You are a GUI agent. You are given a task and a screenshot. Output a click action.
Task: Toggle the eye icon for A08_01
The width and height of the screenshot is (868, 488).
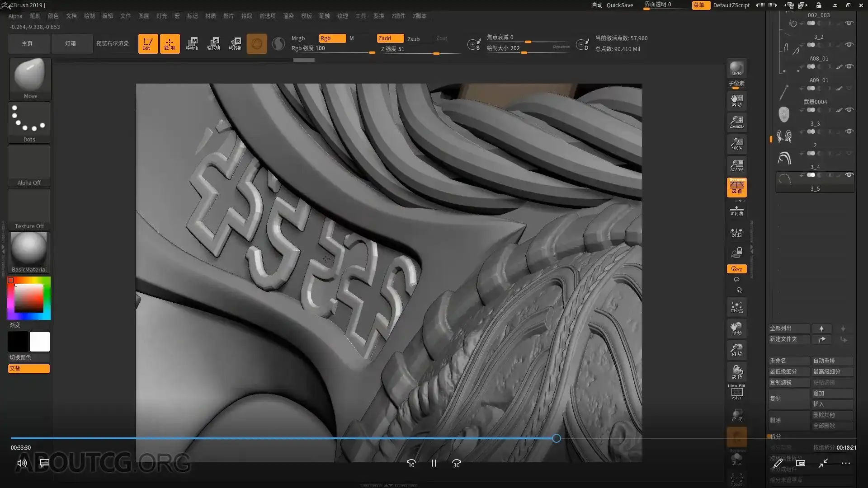pyautogui.click(x=849, y=66)
